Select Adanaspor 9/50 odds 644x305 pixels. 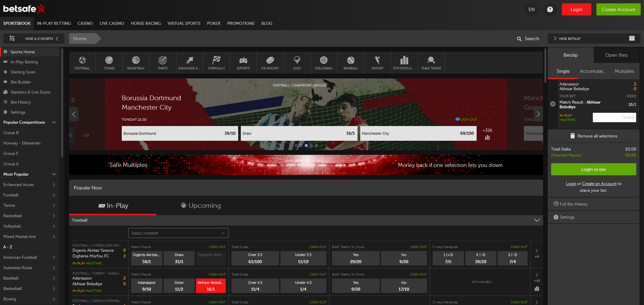(x=147, y=286)
